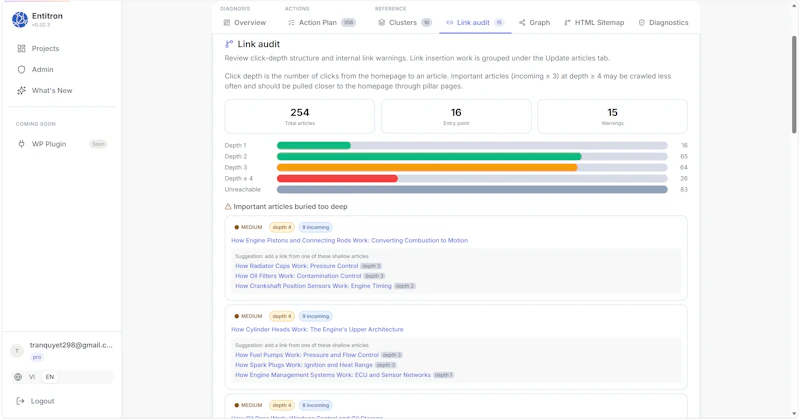Click the Depth 3 orange bar
The image size is (800, 420).
click(427, 167)
